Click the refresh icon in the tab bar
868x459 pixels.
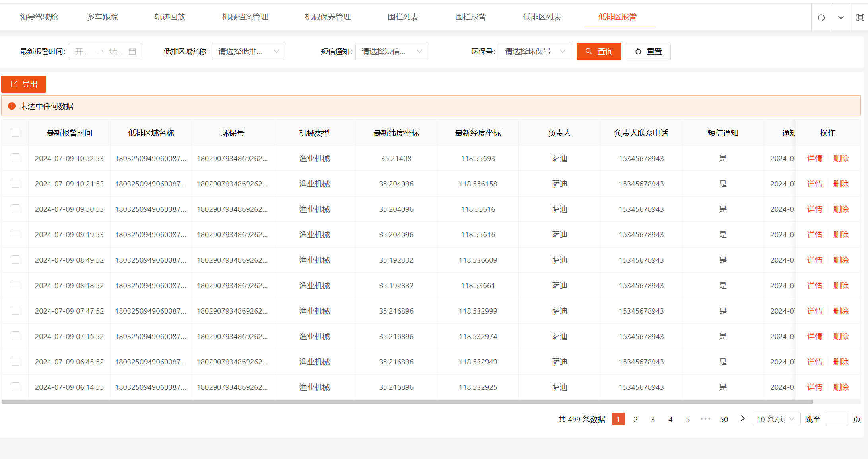pyautogui.click(x=821, y=17)
